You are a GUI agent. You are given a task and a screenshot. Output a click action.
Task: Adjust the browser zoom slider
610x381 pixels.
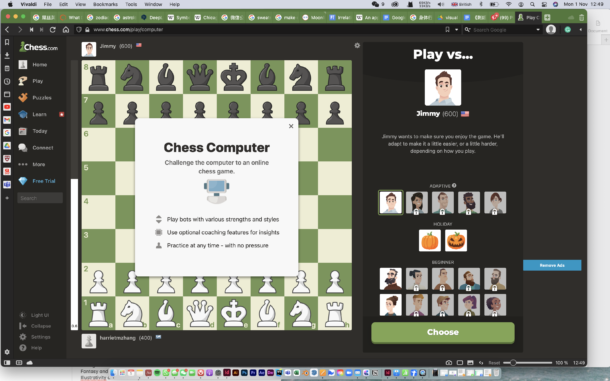click(513, 363)
